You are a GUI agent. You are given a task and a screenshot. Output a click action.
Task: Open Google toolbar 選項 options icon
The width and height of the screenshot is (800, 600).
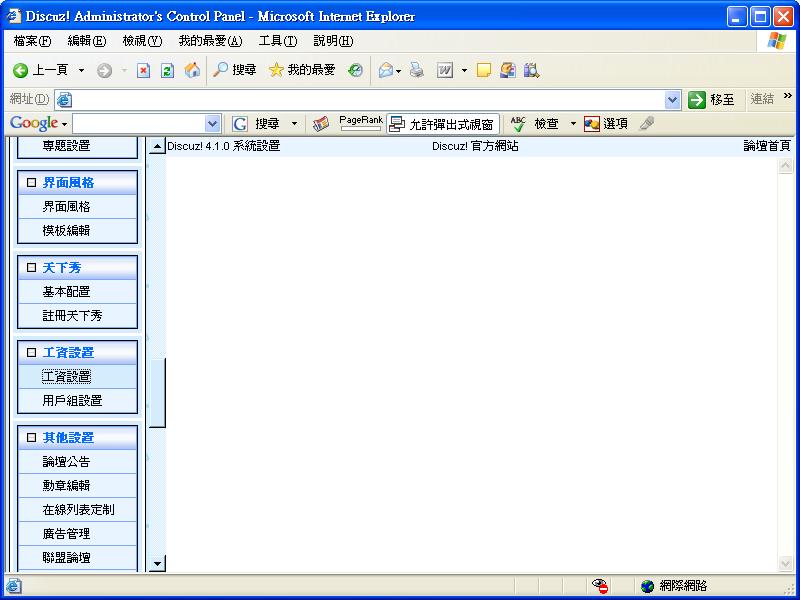pyautogui.click(x=592, y=123)
